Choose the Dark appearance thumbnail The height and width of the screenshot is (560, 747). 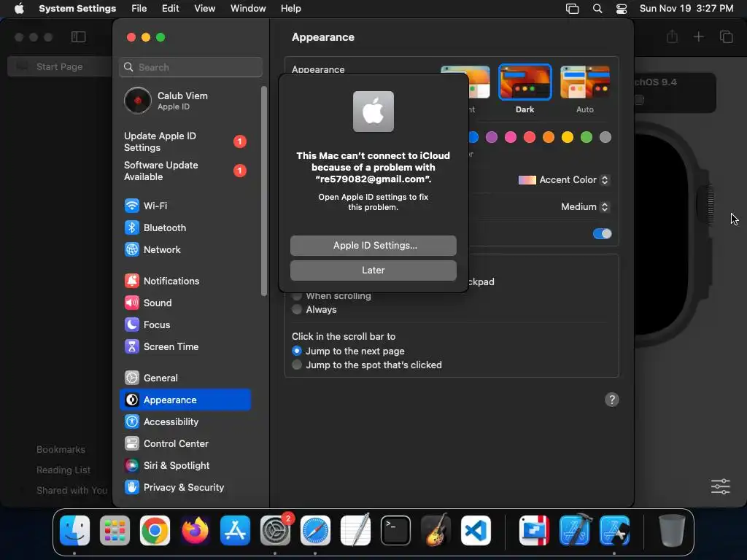click(525, 82)
